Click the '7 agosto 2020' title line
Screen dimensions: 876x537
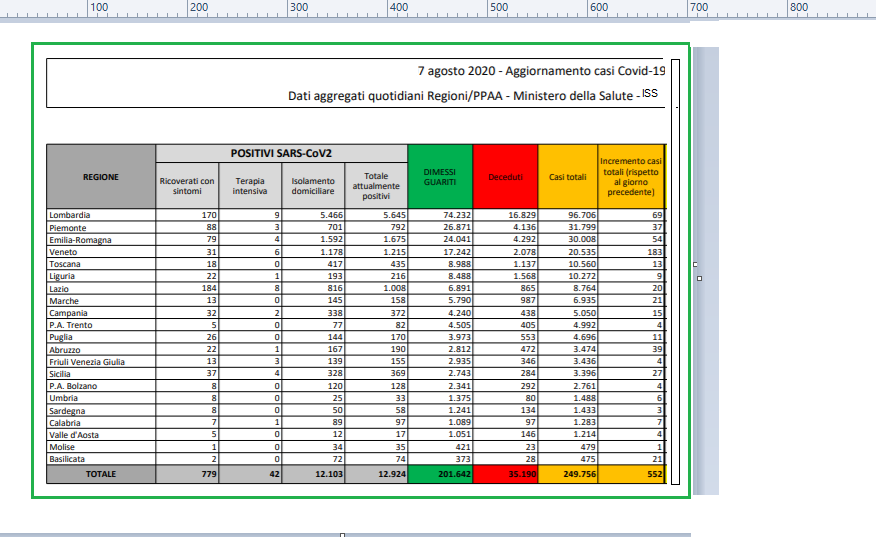tap(541, 71)
